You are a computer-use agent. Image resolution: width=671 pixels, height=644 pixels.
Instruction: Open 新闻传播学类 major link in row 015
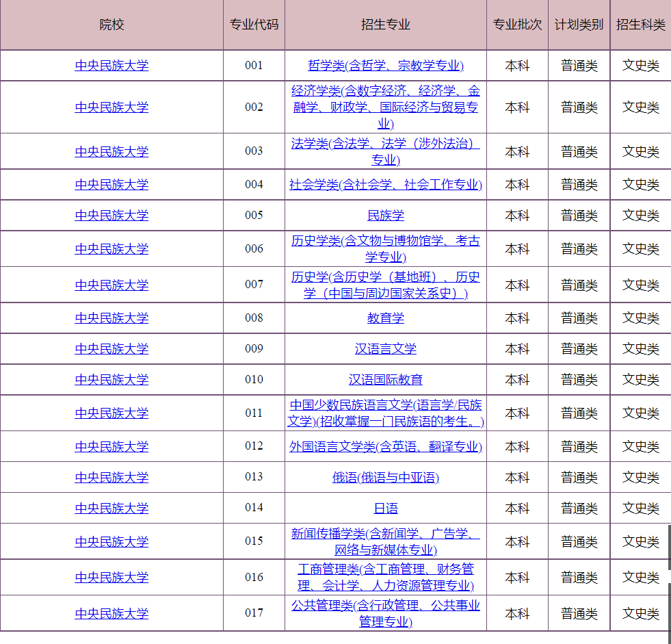tap(386, 541)
